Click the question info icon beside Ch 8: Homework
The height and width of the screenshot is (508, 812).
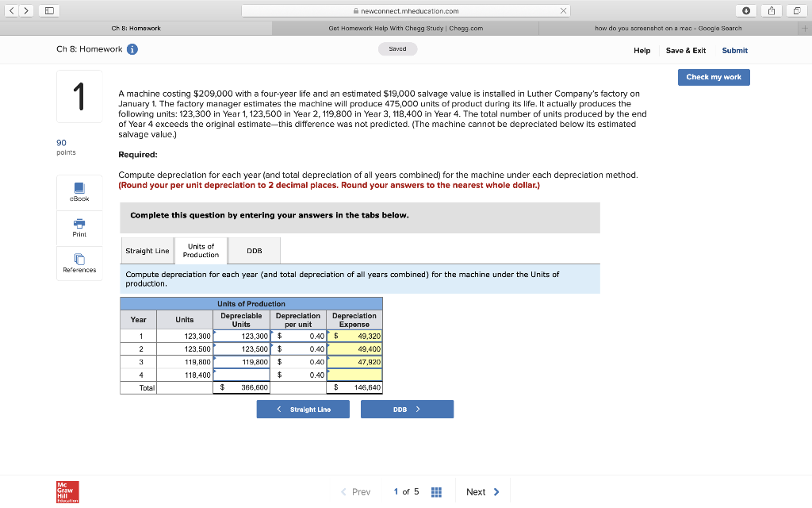tap(132, 48)
